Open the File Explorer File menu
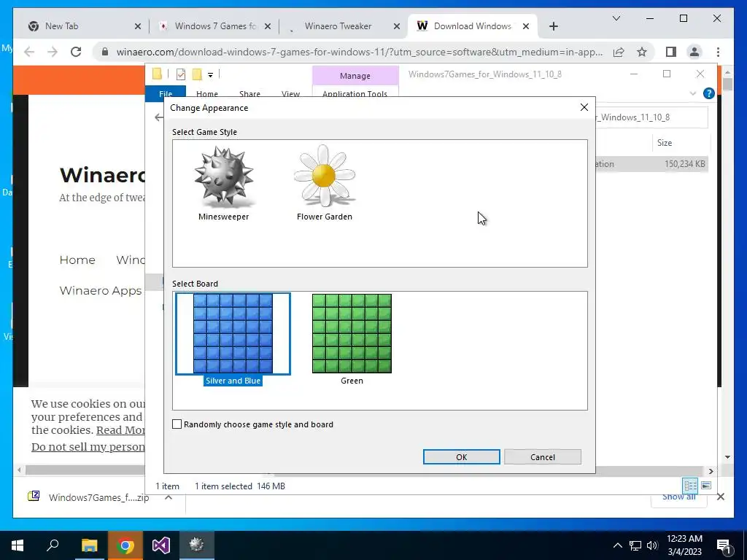 click(x=166, y=93)
